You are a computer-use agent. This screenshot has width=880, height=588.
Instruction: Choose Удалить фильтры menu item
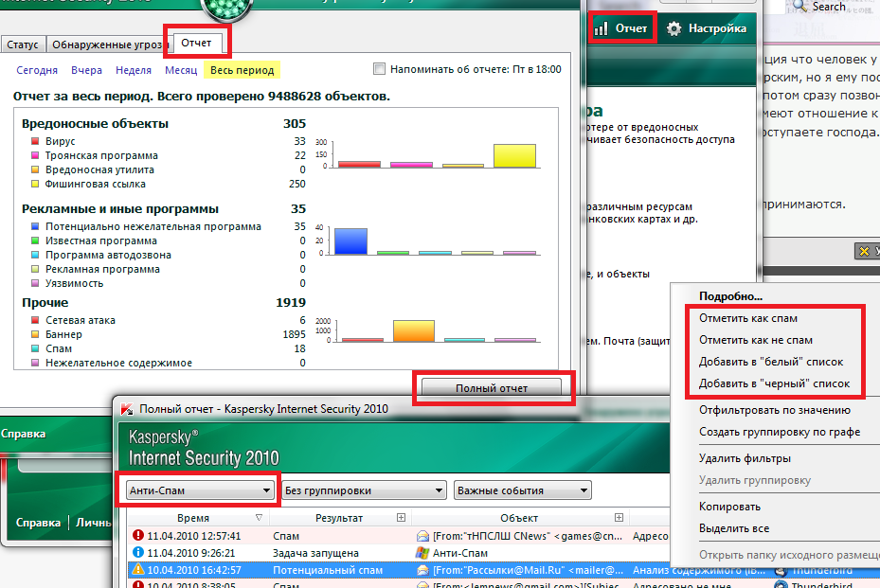pos(745,458)
